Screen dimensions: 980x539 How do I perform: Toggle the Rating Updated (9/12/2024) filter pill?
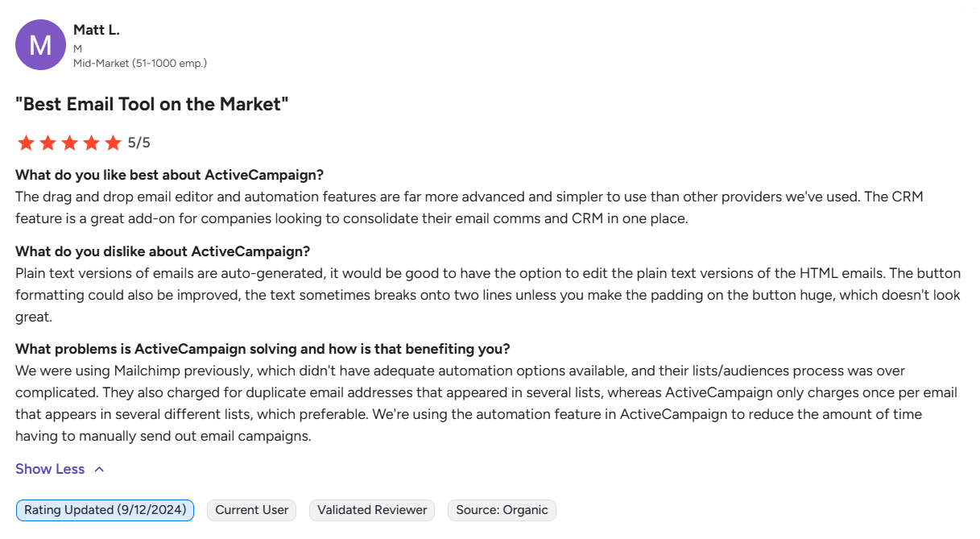104,510
